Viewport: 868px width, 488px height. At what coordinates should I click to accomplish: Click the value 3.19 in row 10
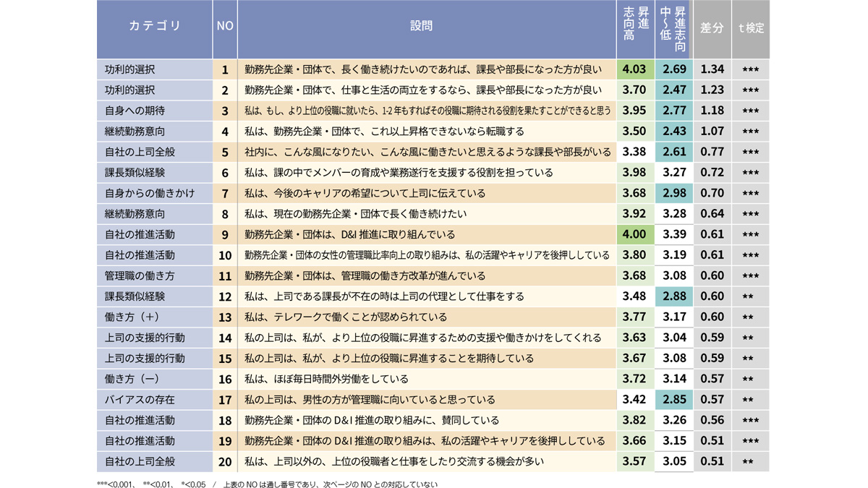pos(674,255)
